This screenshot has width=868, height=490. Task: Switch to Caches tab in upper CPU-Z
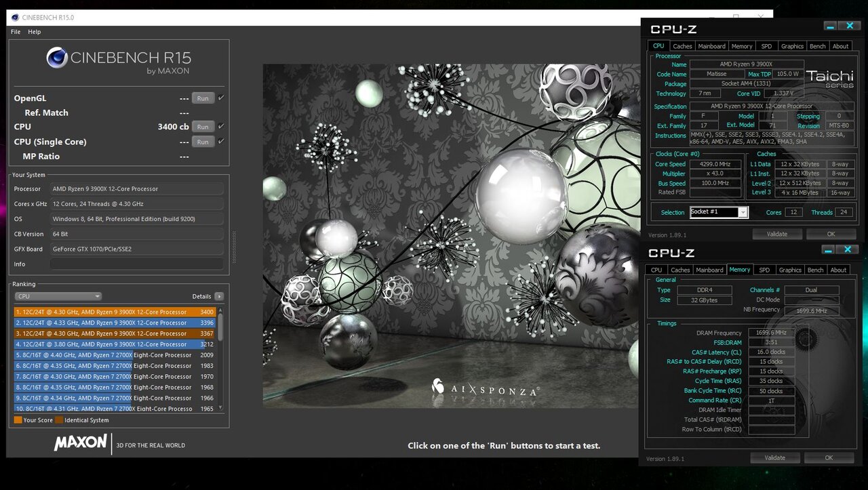point(682,46)
